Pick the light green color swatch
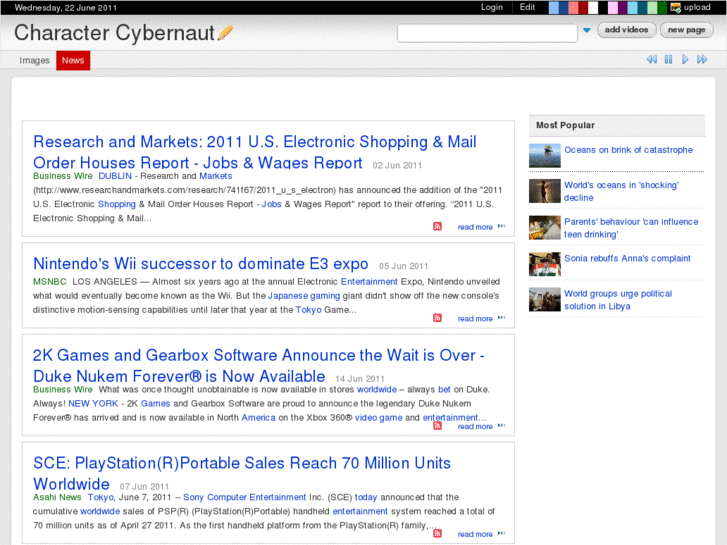This screenshot has width=727, height=545. click(x=652, y=7)
